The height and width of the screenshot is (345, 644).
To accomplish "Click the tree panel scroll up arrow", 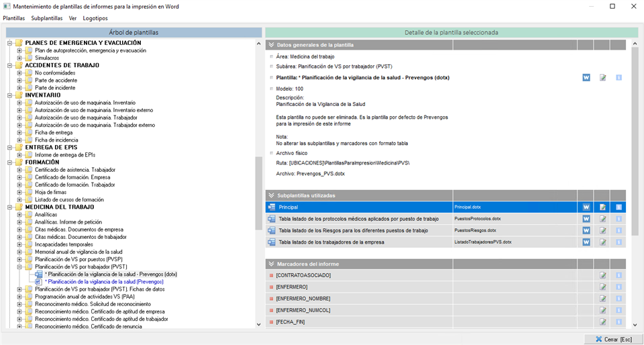I will [x=258, y=44].
